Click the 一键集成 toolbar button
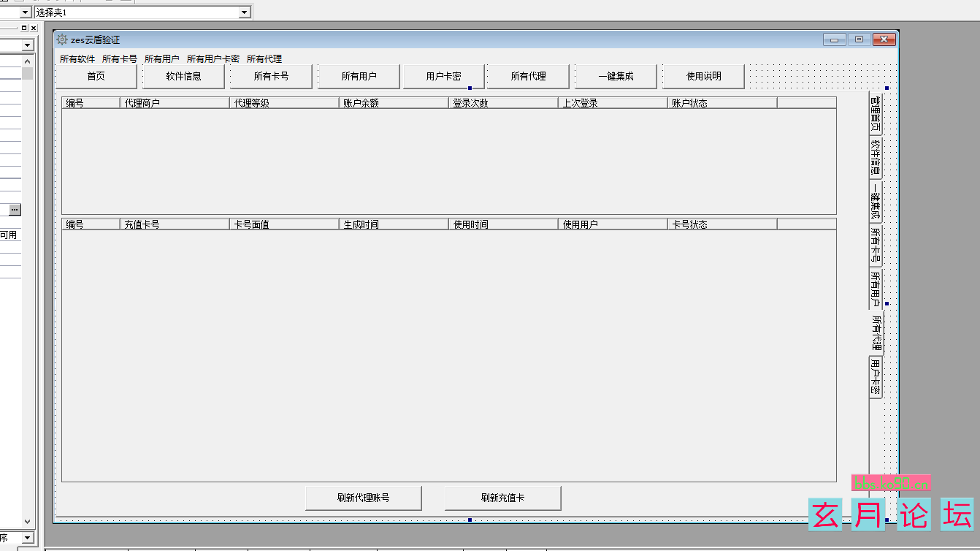The width and height of the screenshot is (980, 551). (616, 76)
